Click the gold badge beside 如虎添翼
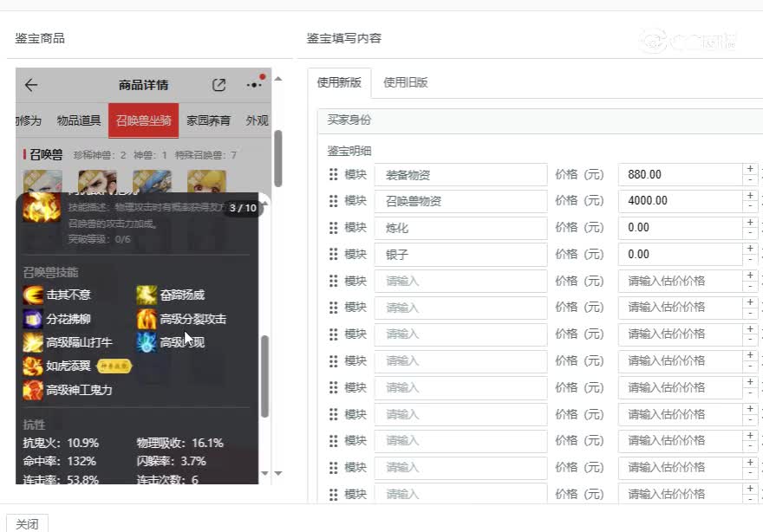 tap(114, 366)
